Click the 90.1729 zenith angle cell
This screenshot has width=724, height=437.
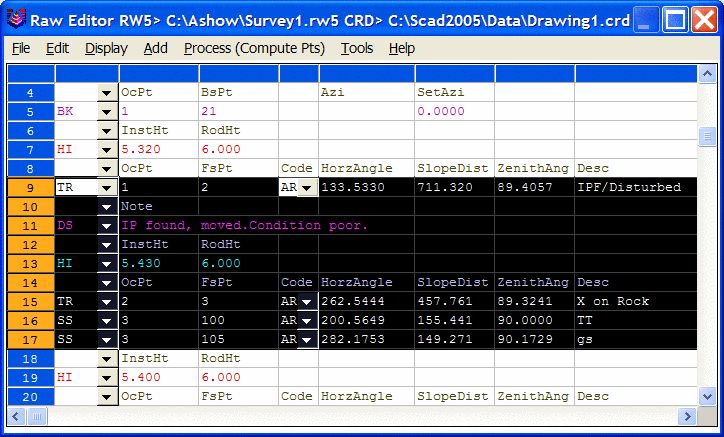(x=534, y=340)
